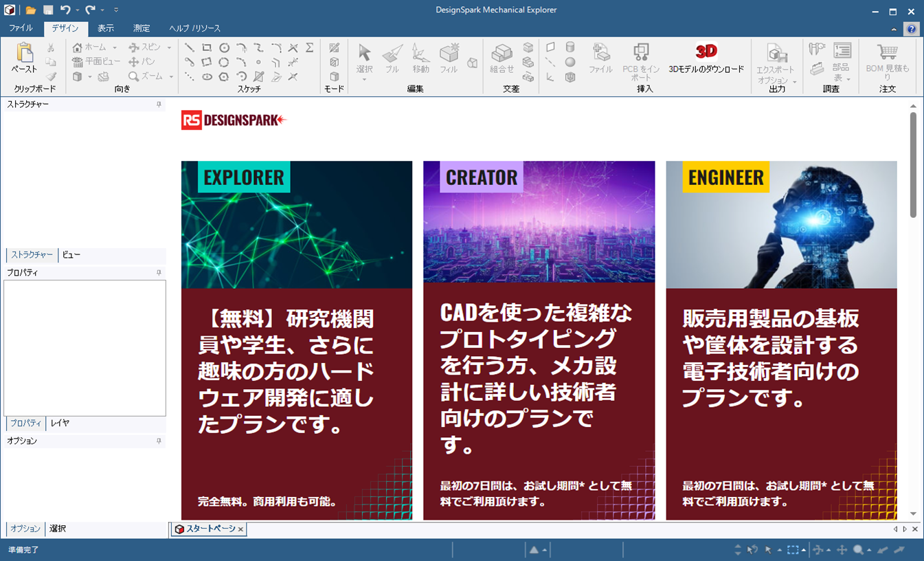The height and width of the screenshot is (561, 924).
Task: Open help via blue question mark icon
Action: pyautogui.click(x=912, y=29)
